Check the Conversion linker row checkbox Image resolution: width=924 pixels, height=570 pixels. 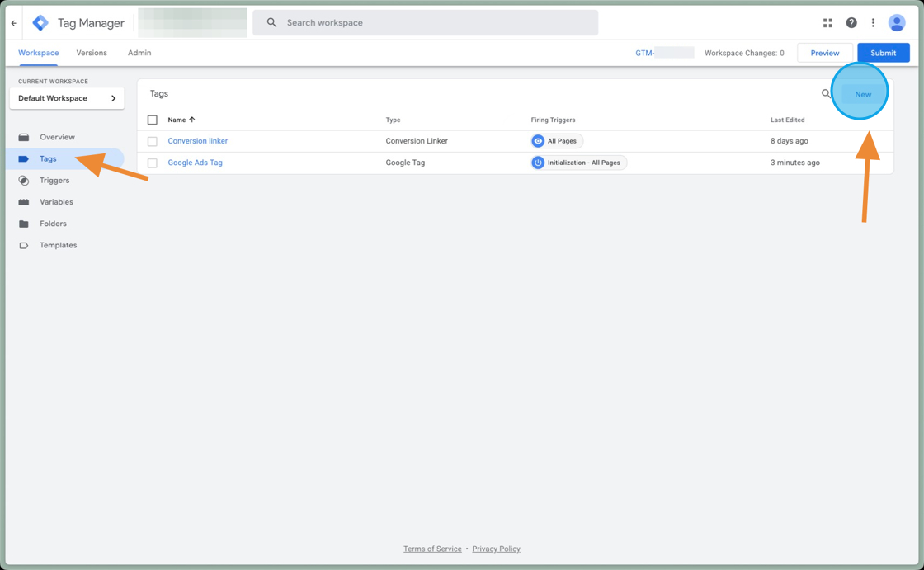(x=153, y=141)
